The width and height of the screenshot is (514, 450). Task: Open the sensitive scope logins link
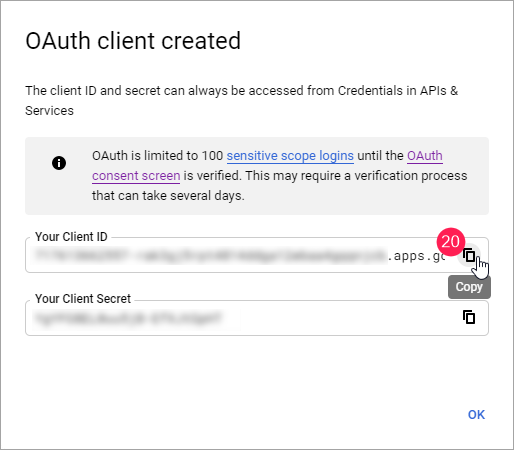point(290,156)
